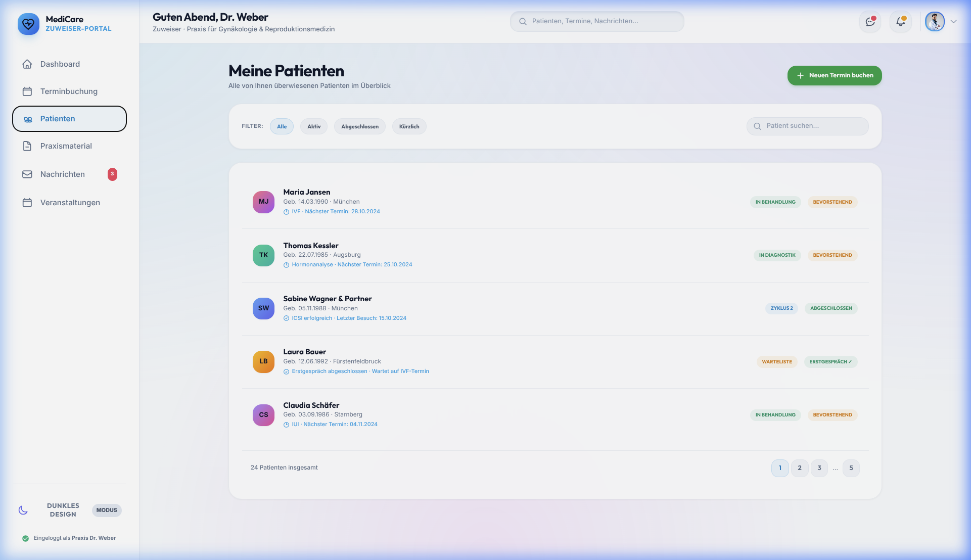
Task: Open the chat messages icon in header
Action: click(x=870, y=22)
